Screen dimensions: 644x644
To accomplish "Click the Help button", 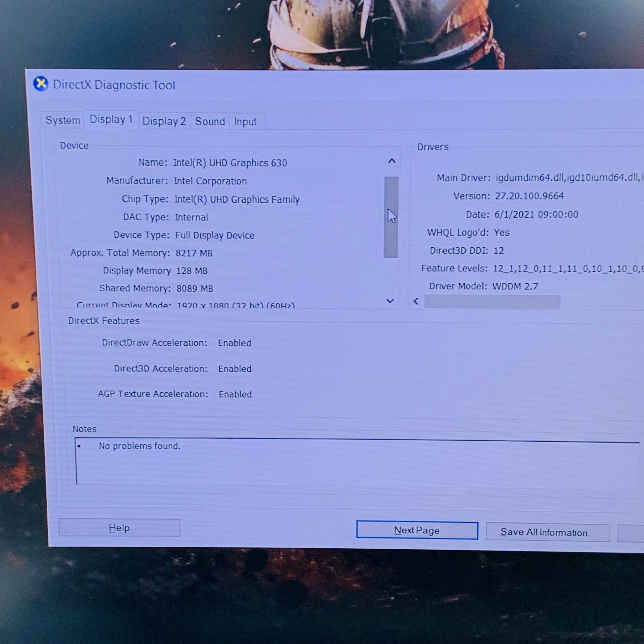I will click(119, 528).
